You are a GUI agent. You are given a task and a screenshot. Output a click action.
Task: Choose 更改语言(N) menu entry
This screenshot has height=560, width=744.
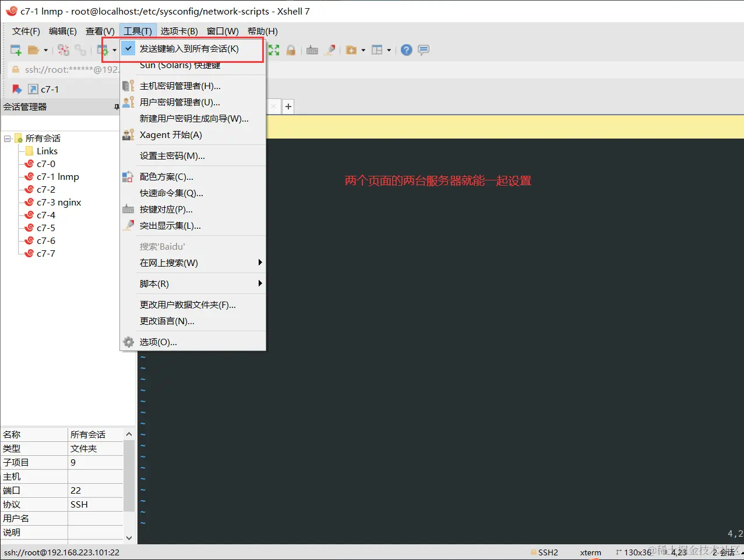point(193,321)
